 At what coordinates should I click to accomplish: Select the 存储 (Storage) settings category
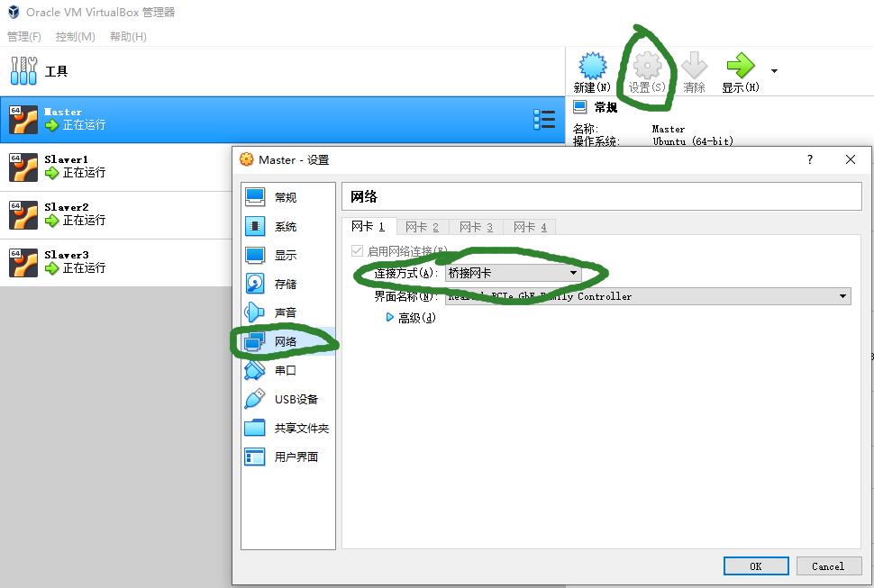coord(285,285)
